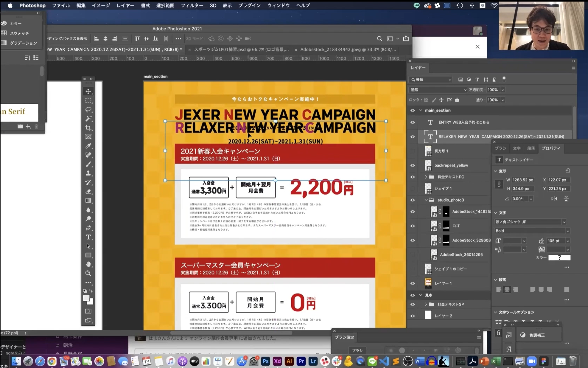Select the Frame tool

coord(88,137)
